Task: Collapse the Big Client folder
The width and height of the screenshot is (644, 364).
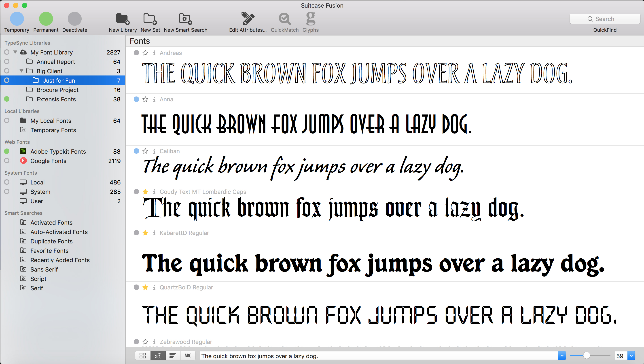Action: pos(21,71)
